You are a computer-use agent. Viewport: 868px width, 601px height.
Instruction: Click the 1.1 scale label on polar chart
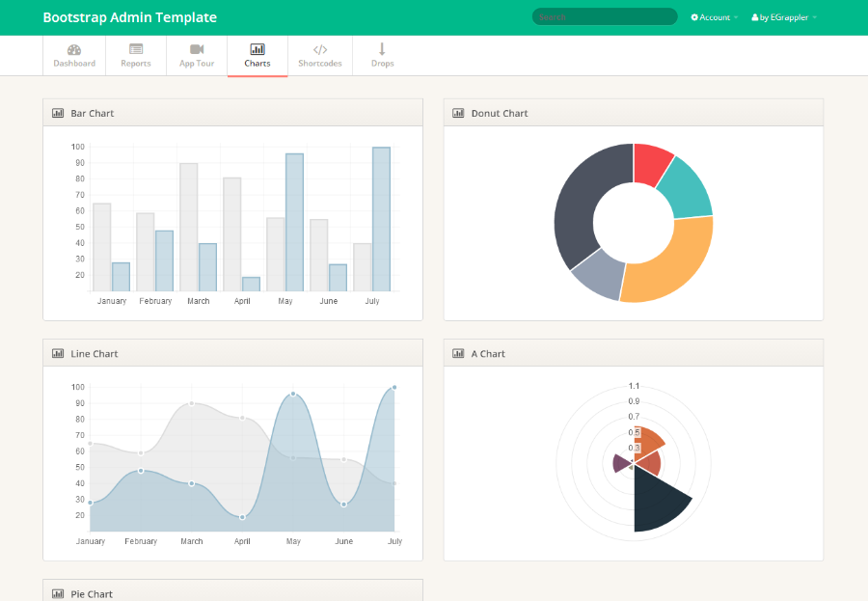[x=634, y=386]
